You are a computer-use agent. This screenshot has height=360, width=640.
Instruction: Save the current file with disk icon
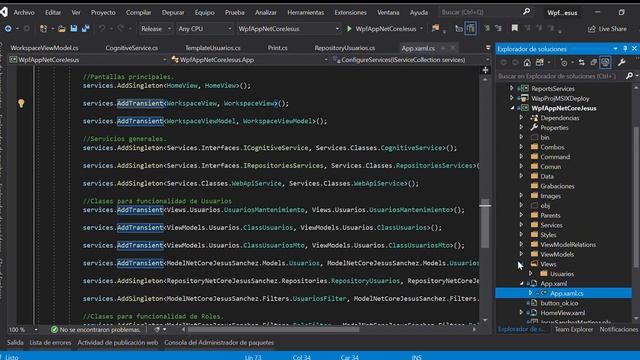[73, 29]
